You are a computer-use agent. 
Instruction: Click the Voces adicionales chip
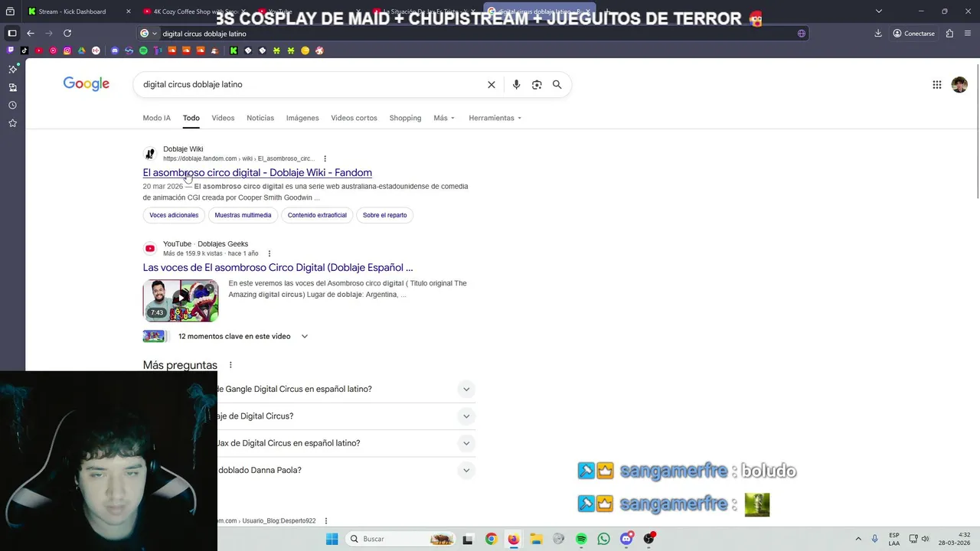click(x=174, y=215)
